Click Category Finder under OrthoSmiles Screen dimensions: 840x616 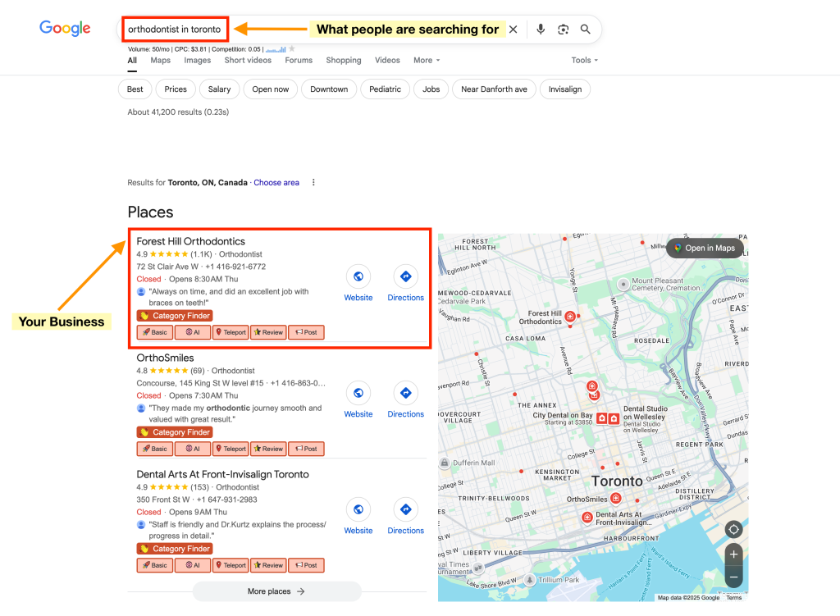(175, 432)
